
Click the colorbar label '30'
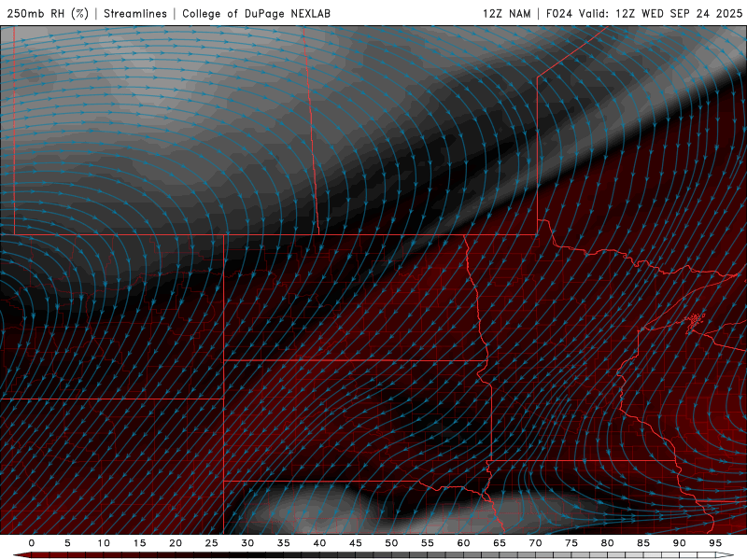[x=247, y=543]
